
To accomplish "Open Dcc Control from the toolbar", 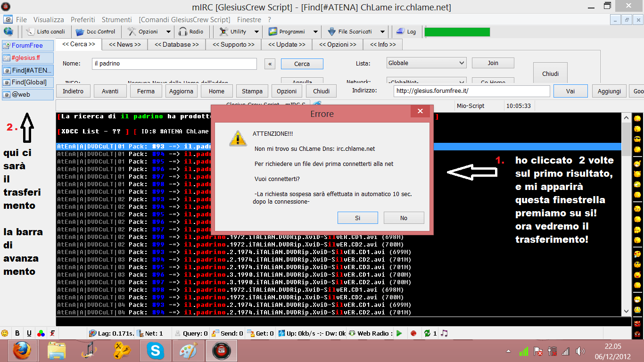I will click(x=96, y=32).
